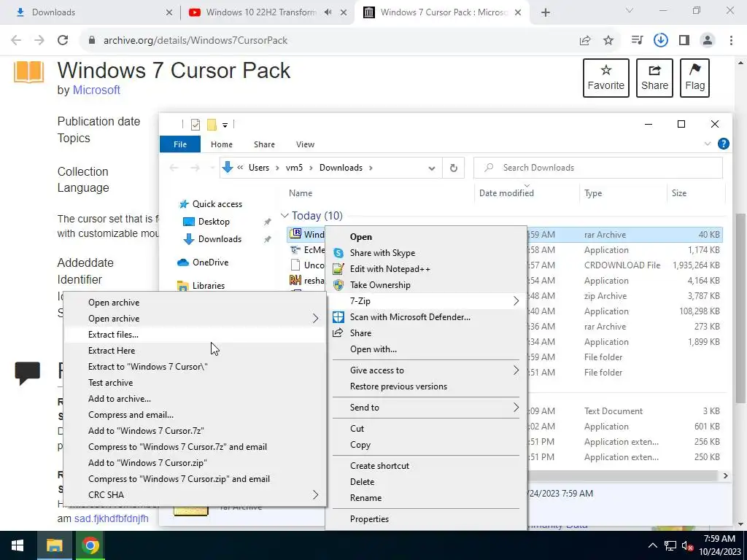This screenshot has height=560, width=747.
Task: Show hidden tray icons chevron
Action: click(x=653, y=545)
